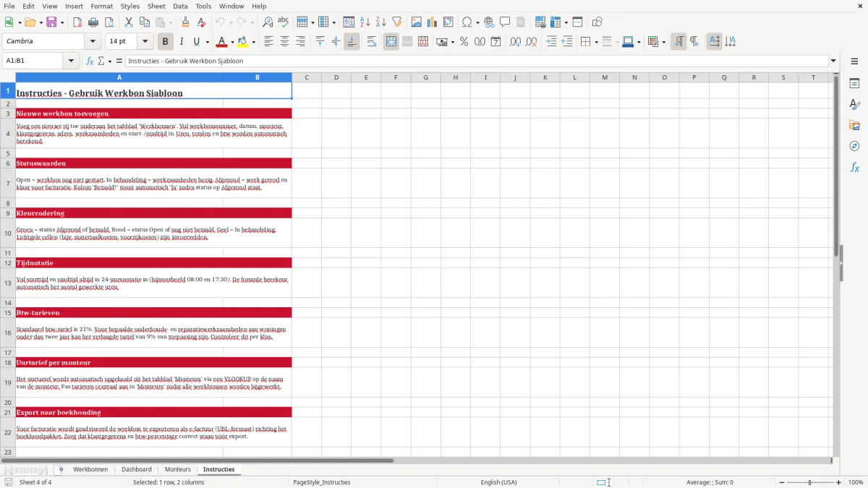The height and width of the screenshot is (488, 868).
Task: Click the zoom slider in status bar
Action: (x=809, y=482)
